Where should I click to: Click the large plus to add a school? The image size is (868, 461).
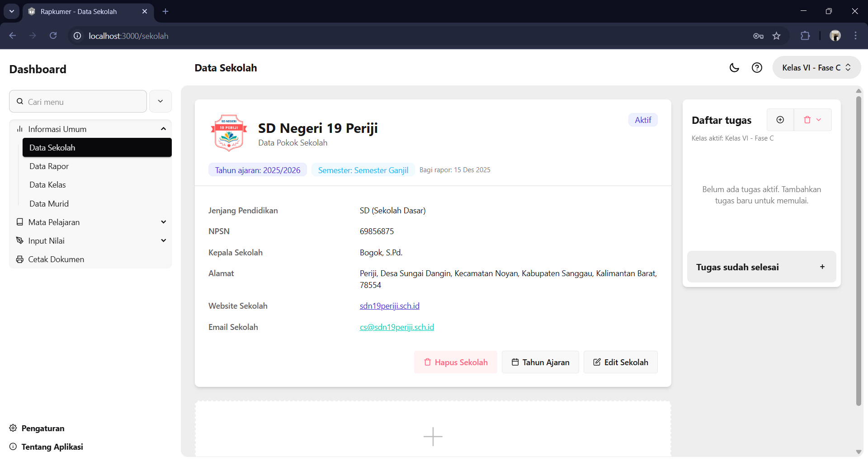[x=433, y=436]
